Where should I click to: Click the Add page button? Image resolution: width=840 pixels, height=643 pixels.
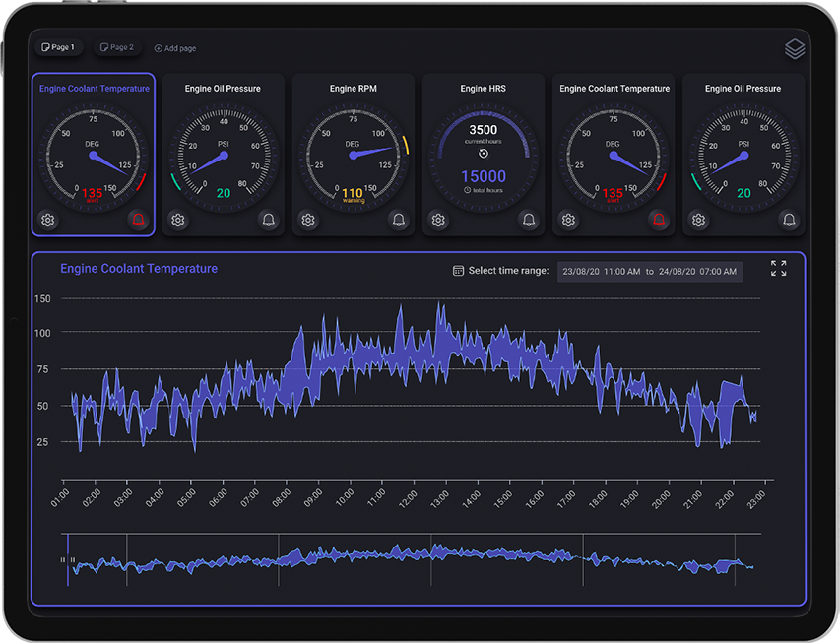pos(175,48)
